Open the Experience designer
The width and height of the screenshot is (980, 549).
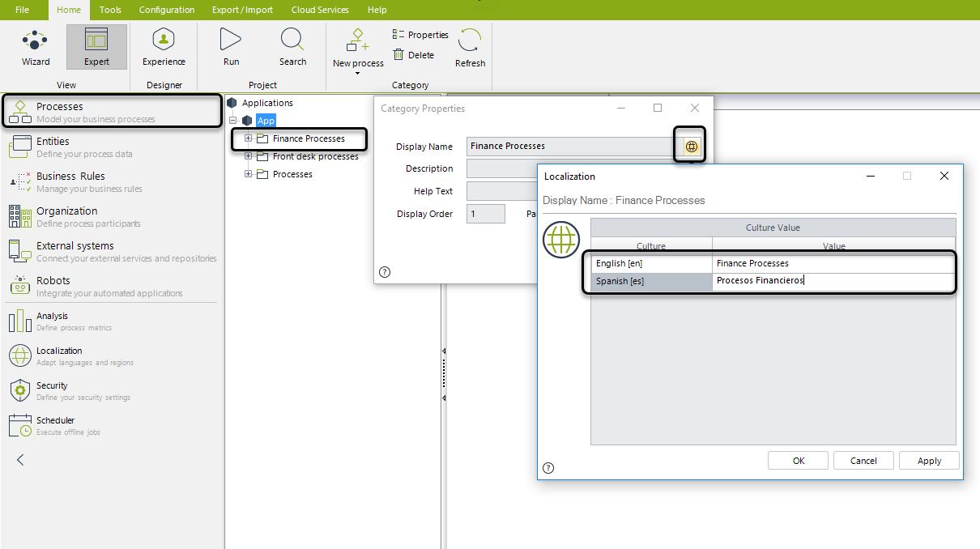click(164, 47)
